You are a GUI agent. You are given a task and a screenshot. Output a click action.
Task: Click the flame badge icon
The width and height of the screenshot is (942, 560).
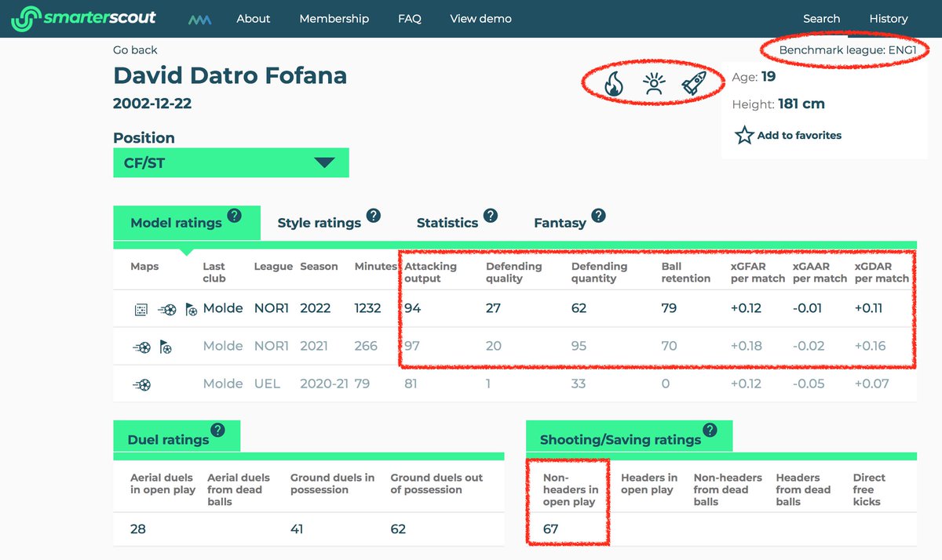614,84
